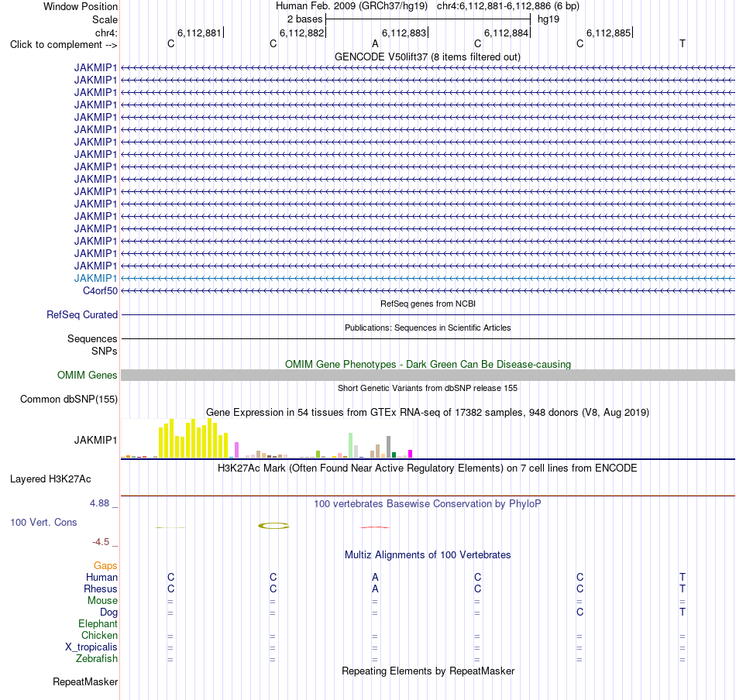Viewport: 736px width, 700px height.
Task: Click the orange Gaps label
Action: point(105,566)
